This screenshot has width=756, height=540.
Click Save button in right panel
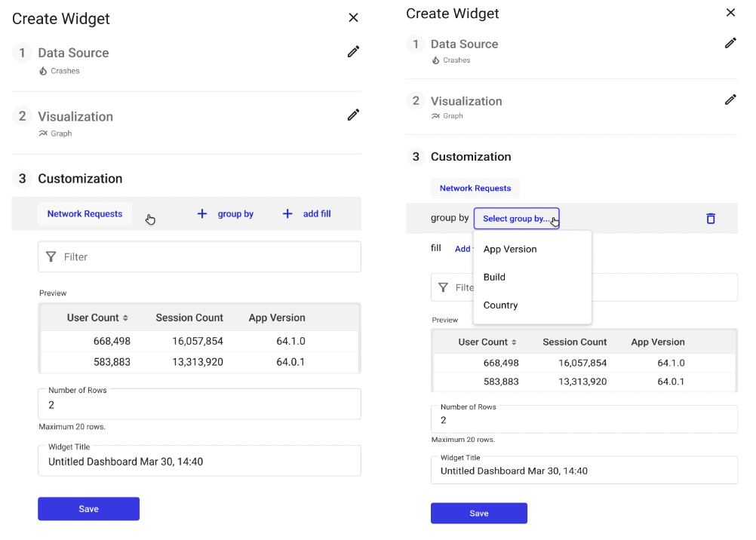[479, 513]
